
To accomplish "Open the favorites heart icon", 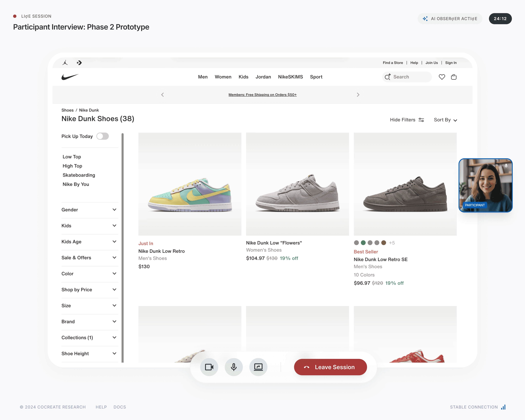I will coord(442,77).
